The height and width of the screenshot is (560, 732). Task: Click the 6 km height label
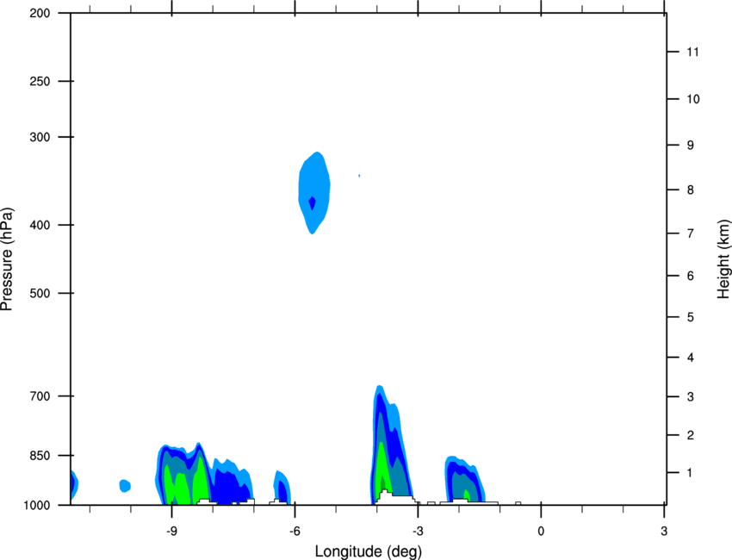click(x=691, y=276)
